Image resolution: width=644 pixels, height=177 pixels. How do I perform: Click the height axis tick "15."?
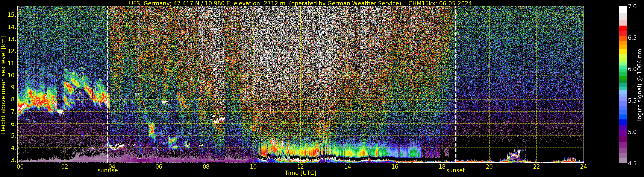point(12,15)
